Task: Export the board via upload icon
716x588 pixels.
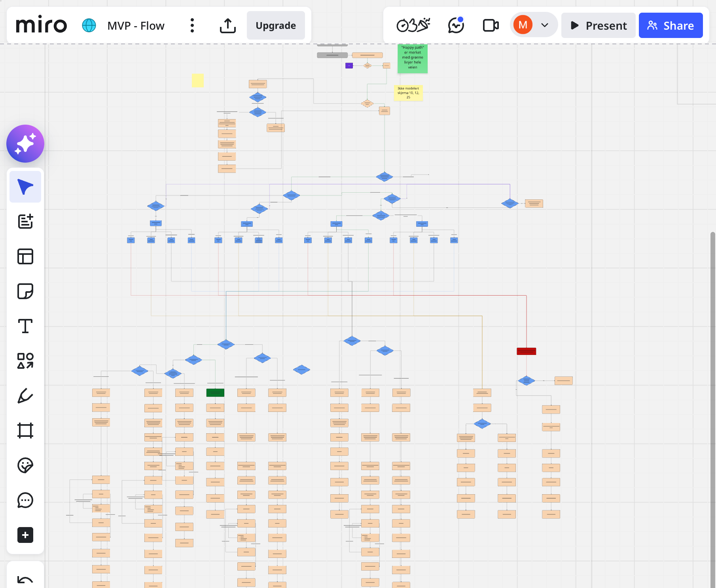Action: click(228, 25)
